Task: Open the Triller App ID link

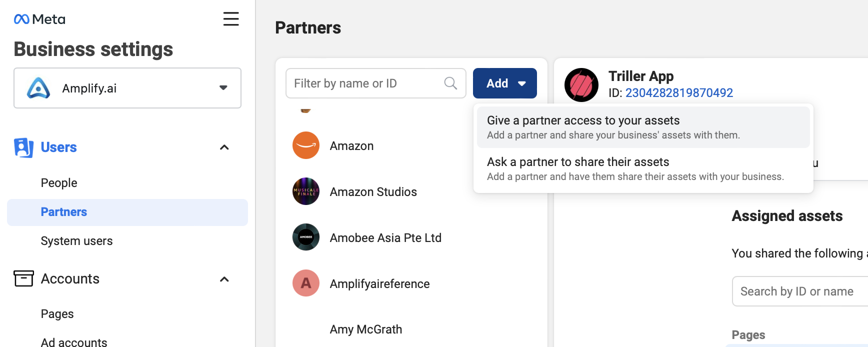Action: point(679,93)
